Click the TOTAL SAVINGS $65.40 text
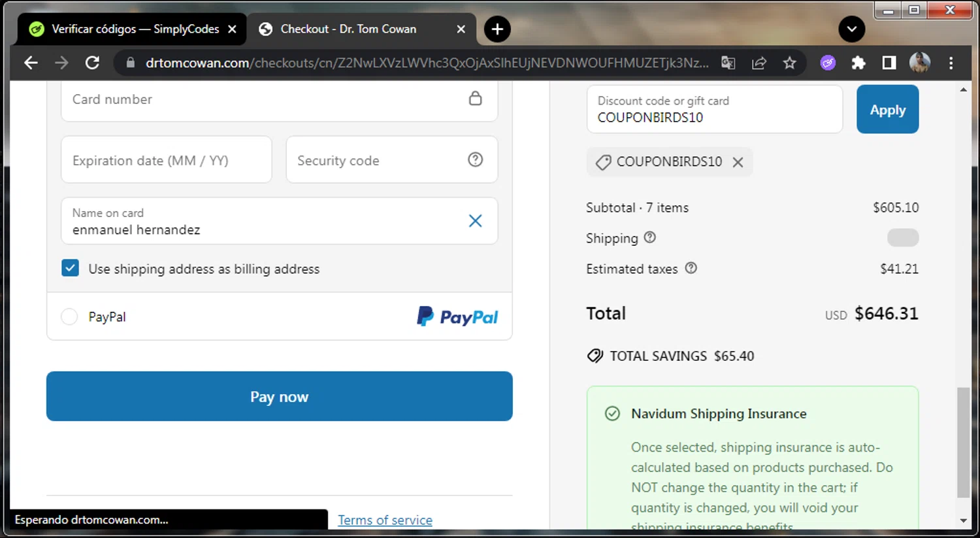This screenshot has height=538, width=980. point(682,356)
